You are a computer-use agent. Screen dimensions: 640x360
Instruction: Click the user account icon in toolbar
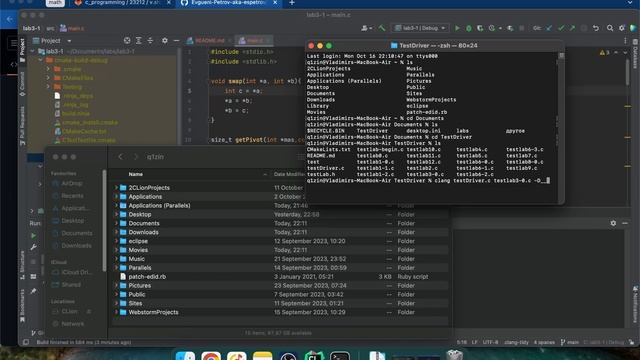(366, 28)
